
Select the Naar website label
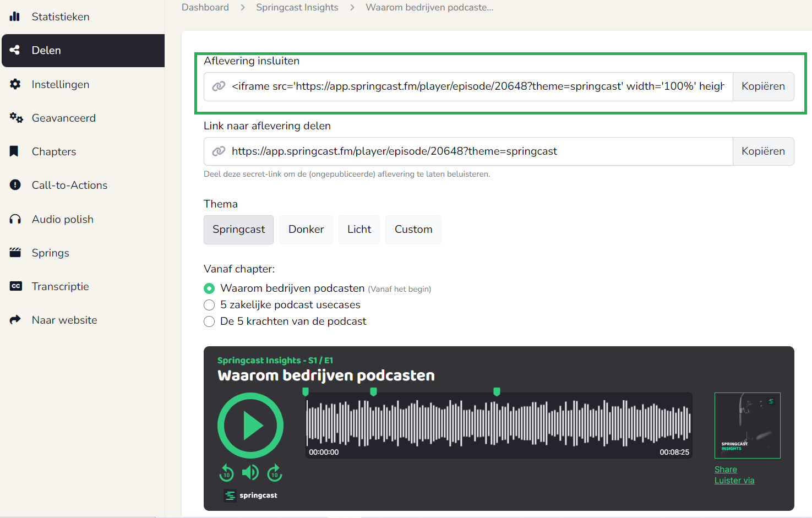64,320
